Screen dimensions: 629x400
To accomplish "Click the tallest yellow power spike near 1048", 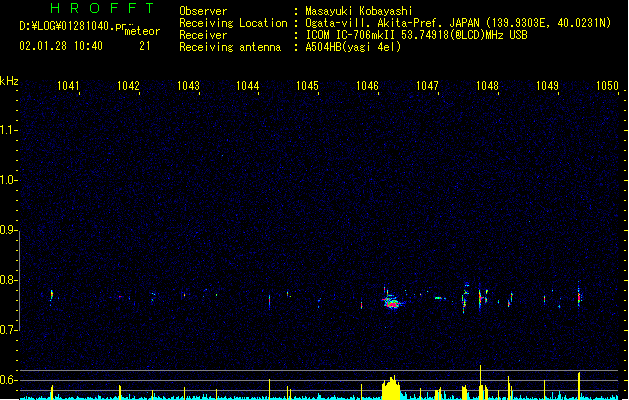I will (x=480, y=382).
